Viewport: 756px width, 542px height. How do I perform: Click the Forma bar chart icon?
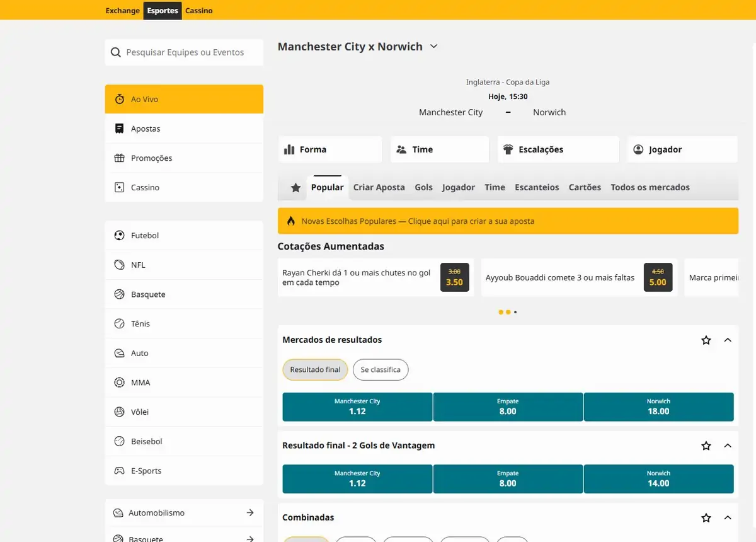[x=290, y=149]
